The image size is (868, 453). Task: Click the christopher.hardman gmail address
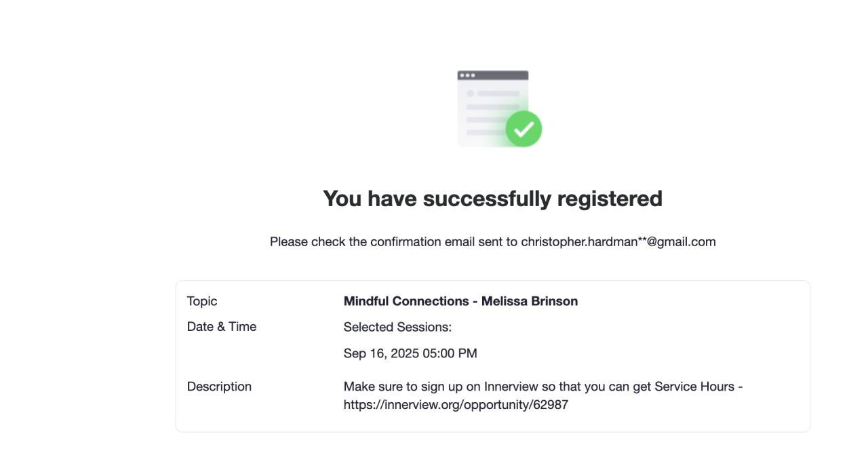pos(618,241)
